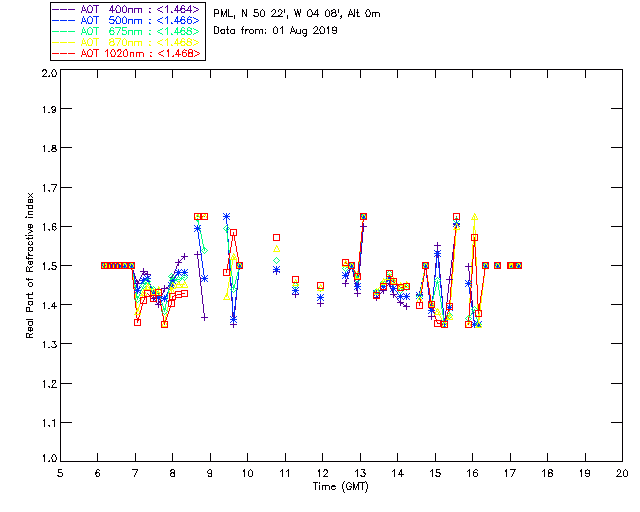Click the x-axis label 9

click(x=210, y=473)
